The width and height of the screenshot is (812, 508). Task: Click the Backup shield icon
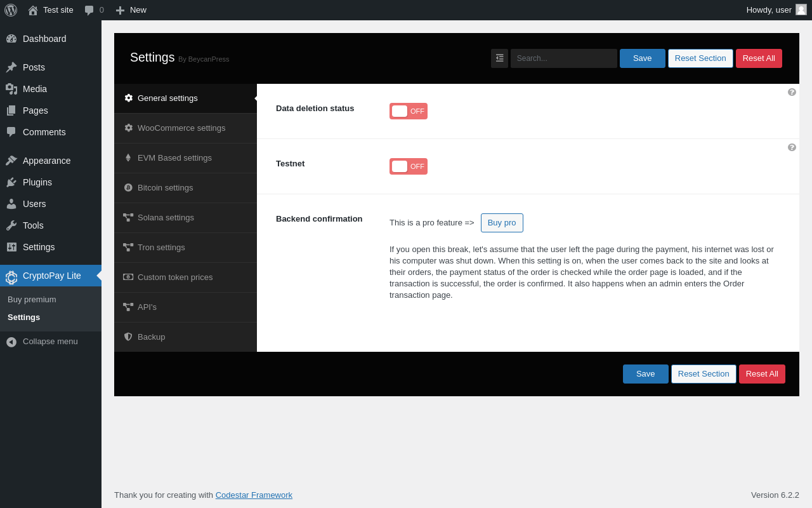point(128,337)
